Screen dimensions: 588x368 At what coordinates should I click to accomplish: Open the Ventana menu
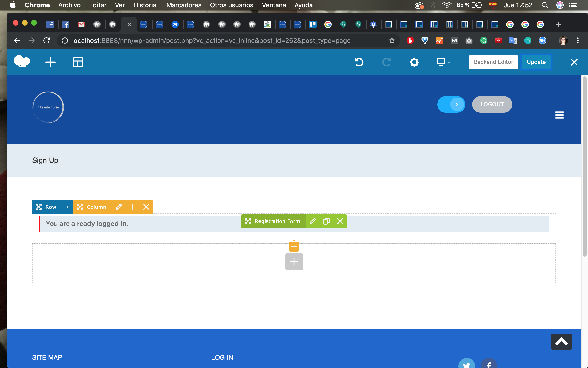pos(274,5)
